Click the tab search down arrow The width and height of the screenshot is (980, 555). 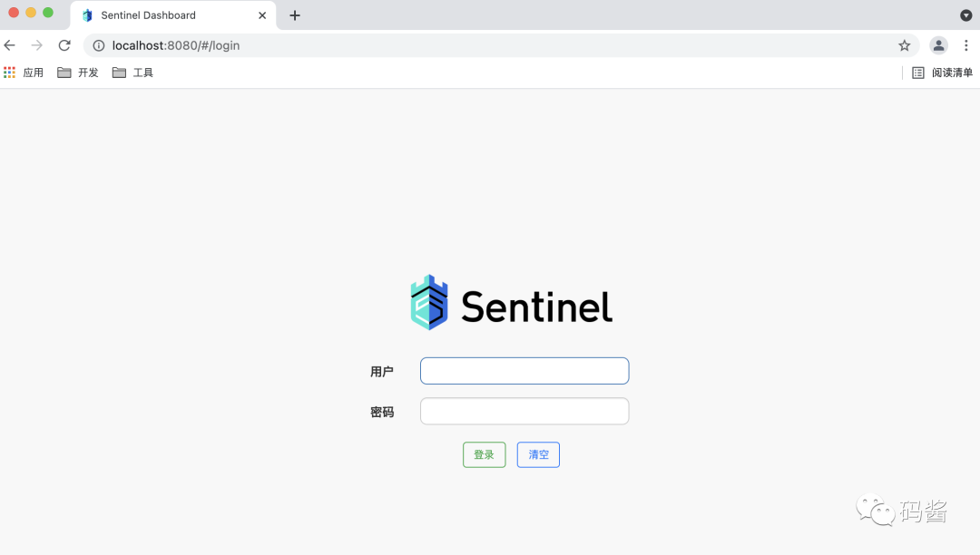965,15
